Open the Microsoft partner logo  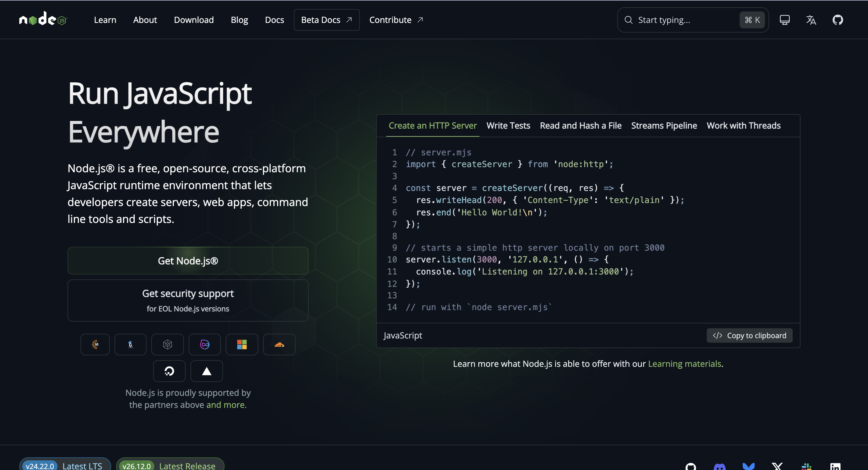tap(242, 344)
